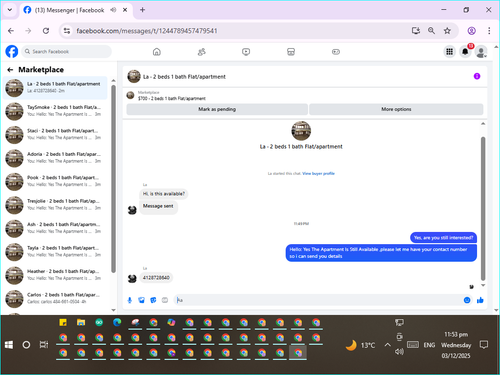Click the listing thumbnail in chat header

134,76
